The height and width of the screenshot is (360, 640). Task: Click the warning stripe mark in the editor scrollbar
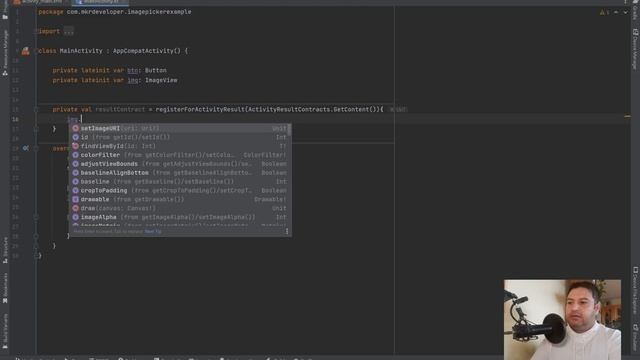[x=627, y=116]
